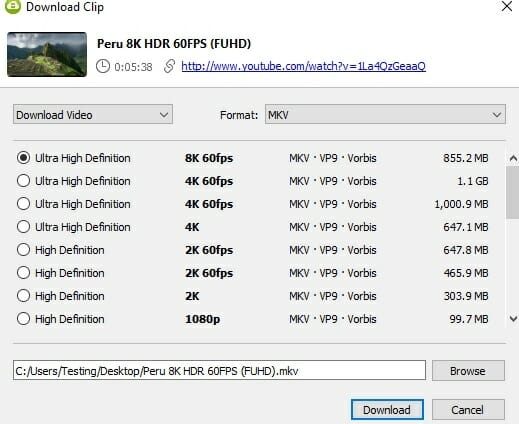Choose the 1080p 99.7 MB option

(x=23, y=319)
